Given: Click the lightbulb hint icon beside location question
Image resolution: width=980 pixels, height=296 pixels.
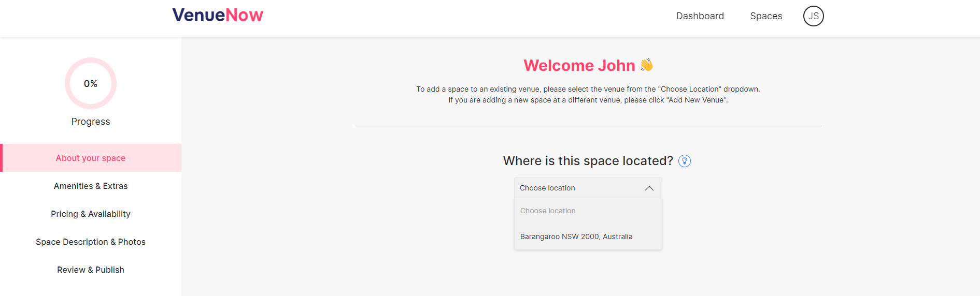Looking at the screenshot, I should pos(685,161).
